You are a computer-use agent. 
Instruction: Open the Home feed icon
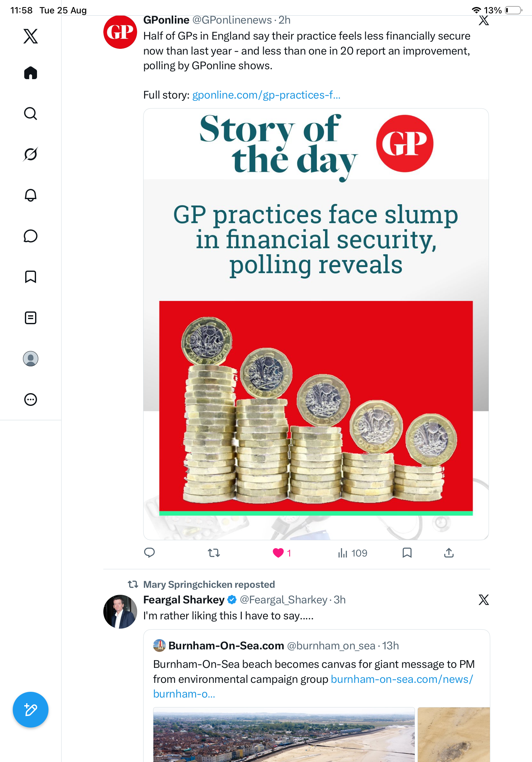pyautogui.click(x=31, y=73)
